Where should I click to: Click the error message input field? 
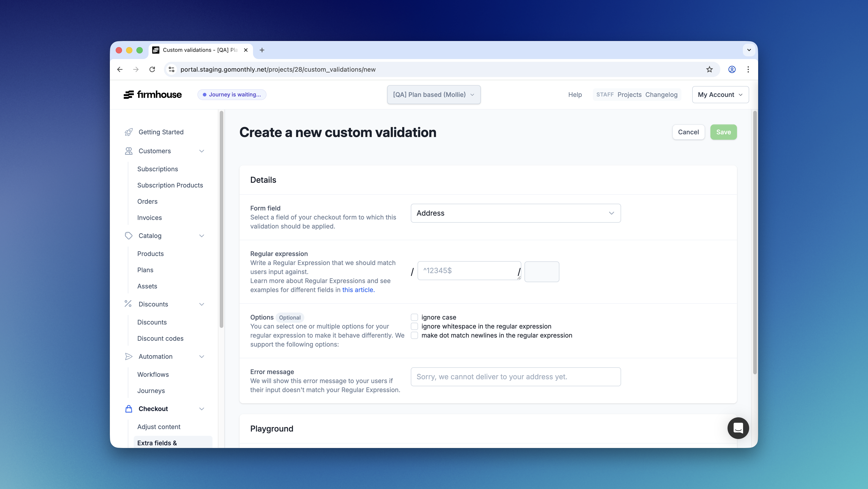pyautogui.click(x=515, y=377)
